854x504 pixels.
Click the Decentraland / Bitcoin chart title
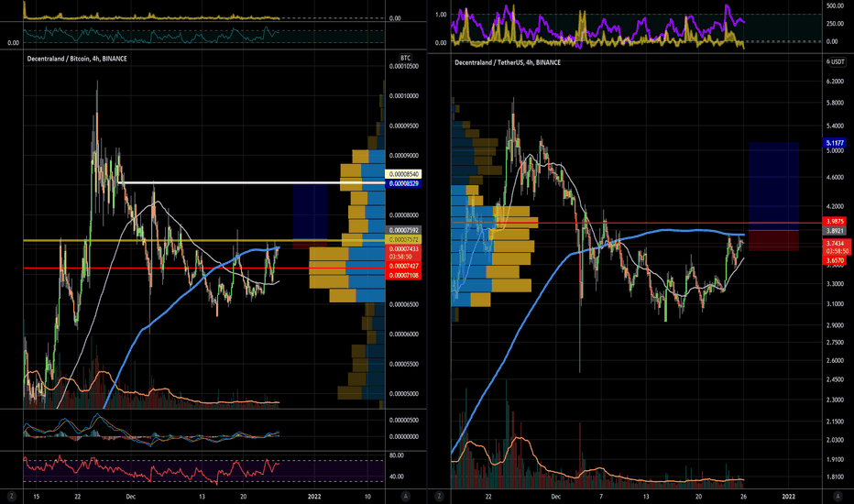pyautogui.click(x=77, y=59)
